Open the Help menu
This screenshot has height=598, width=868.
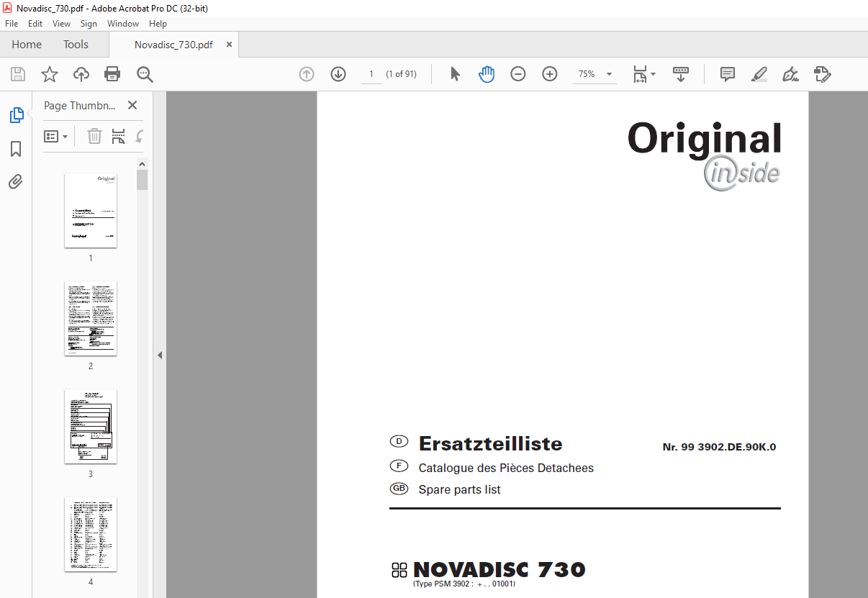point(158,24)
